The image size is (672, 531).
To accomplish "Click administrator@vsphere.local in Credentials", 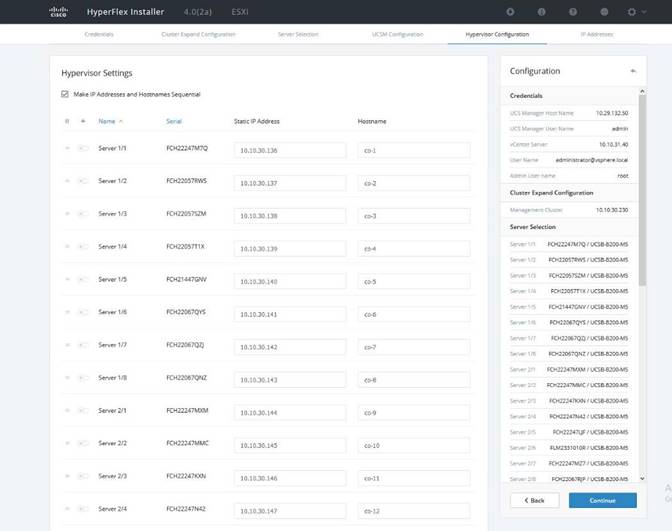I will tap(592, 160).
